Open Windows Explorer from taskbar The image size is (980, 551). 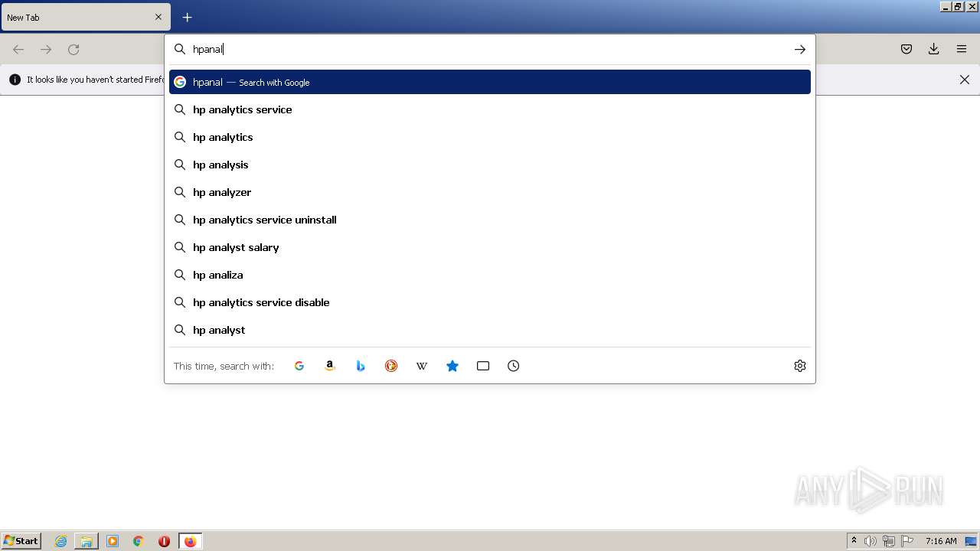[x=87, y=541]
